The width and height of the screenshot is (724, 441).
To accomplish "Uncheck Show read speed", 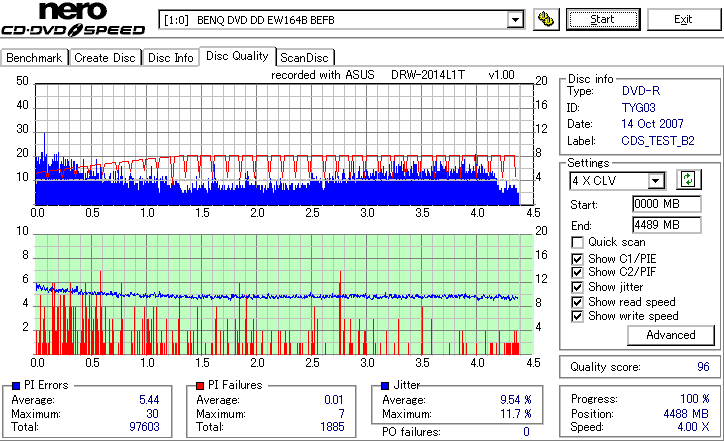I will click(577, 302).
